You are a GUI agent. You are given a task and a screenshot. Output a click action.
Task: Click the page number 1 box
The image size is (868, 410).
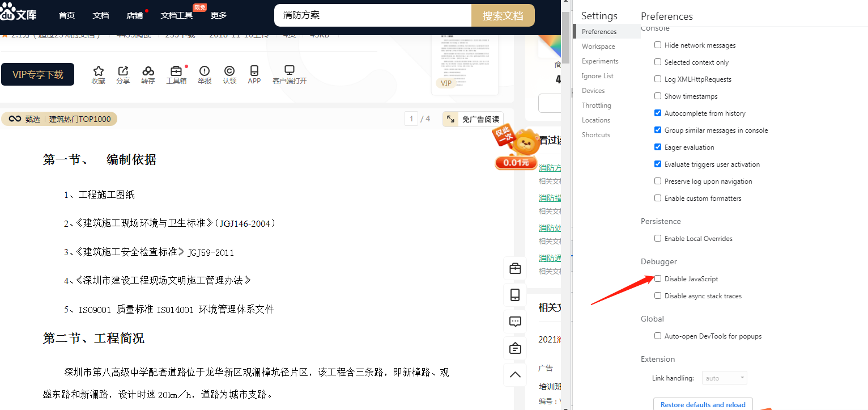tap(411, 119)
